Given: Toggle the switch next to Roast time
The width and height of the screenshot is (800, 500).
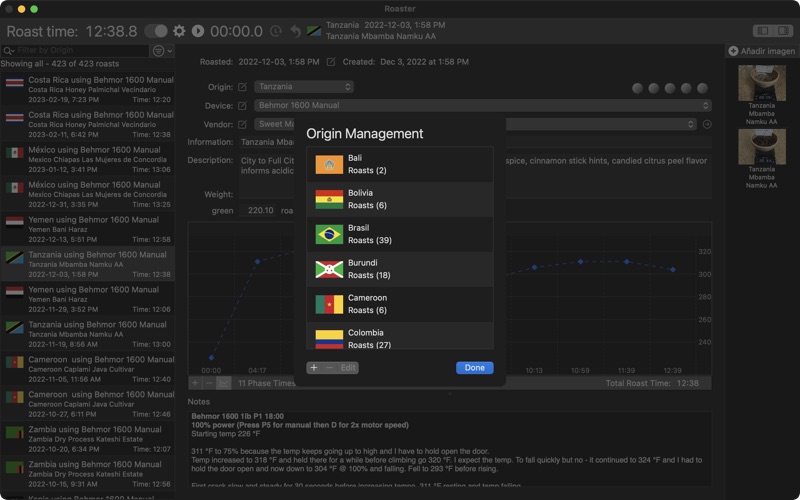Looking at the screenshot, I should 156,31.
